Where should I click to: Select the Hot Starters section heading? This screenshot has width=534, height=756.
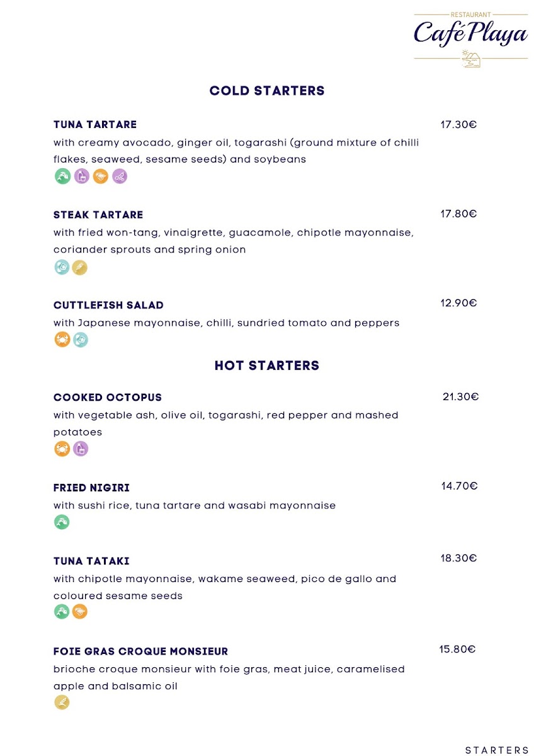tap(267, 365)
